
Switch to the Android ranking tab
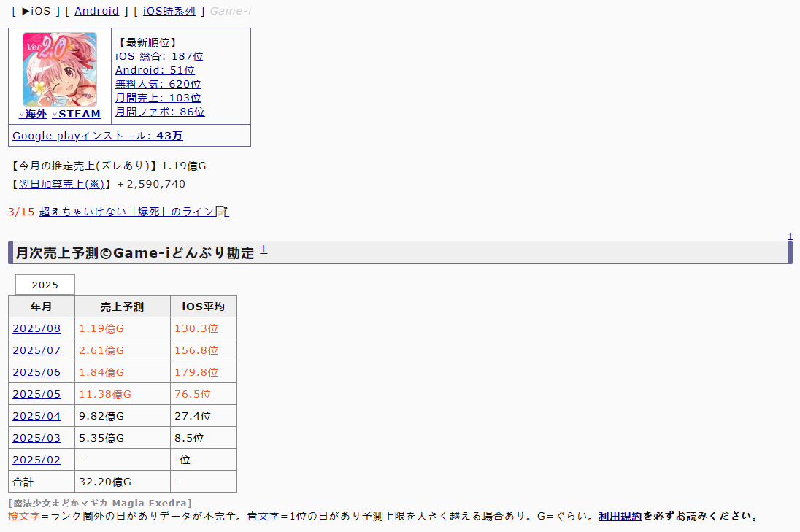pos(97,11)
